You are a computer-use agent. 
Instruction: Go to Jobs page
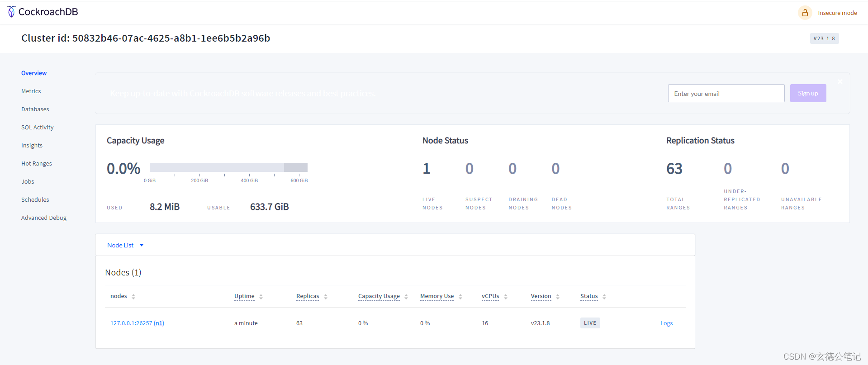point(28,181)
